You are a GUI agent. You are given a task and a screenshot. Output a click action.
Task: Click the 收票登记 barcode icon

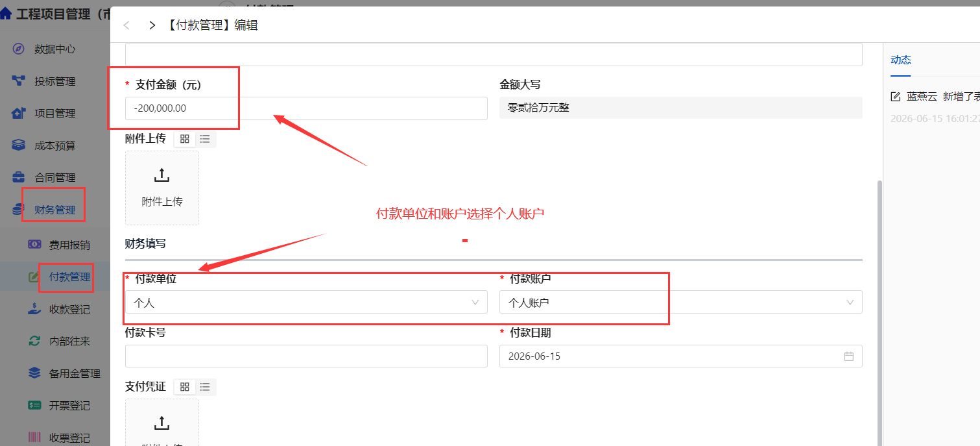tap(34, 438)
